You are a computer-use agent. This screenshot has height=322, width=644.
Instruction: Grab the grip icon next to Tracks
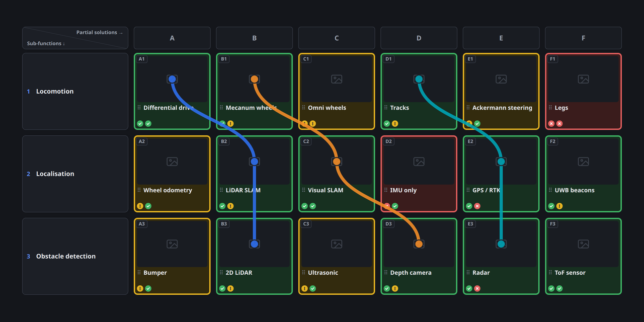pyautogui.click(x=386, y=108)
